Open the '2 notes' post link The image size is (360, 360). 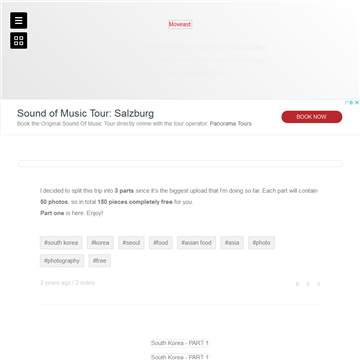[x=85, y=283]
